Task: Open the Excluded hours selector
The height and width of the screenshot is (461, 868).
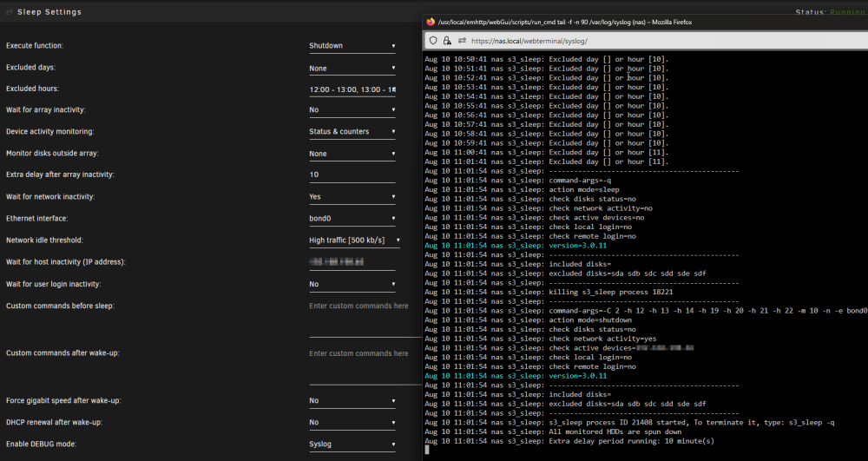Action: pos(352,89)
